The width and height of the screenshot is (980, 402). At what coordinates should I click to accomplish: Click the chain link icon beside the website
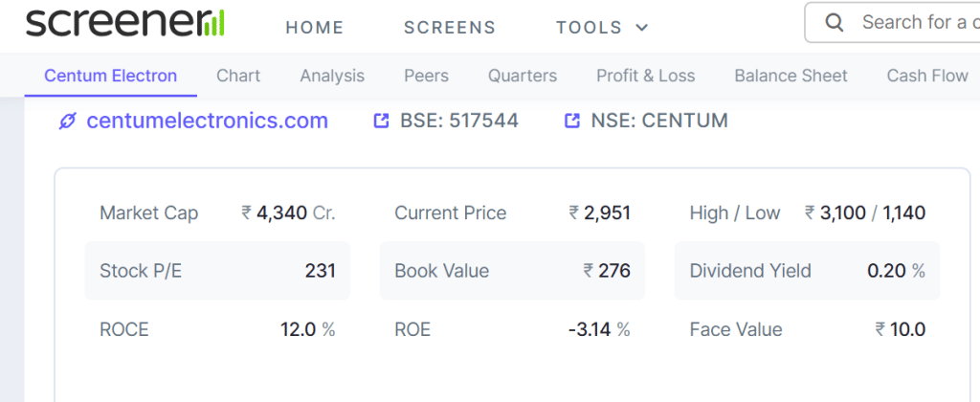click(x=67, y=122)
